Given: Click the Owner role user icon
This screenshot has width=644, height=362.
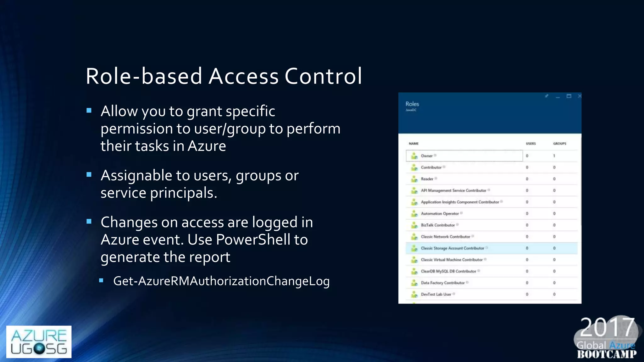Looking at the screenshot, I should point(414,156).
